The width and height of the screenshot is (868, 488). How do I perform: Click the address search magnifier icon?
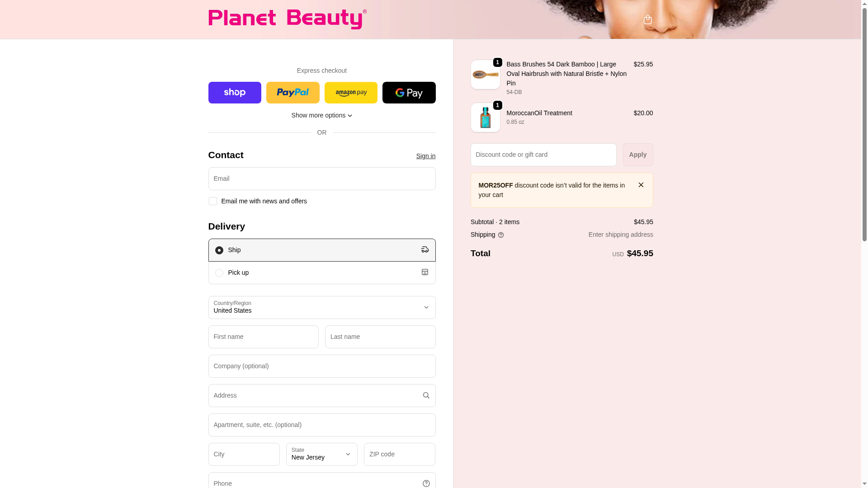click(426, 395)
